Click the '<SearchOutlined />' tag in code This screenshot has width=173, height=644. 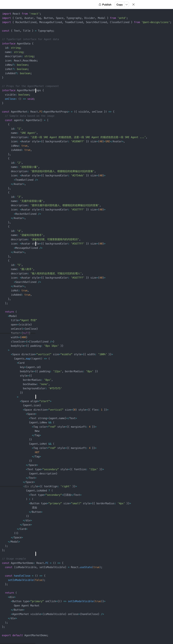click(27, 282)
